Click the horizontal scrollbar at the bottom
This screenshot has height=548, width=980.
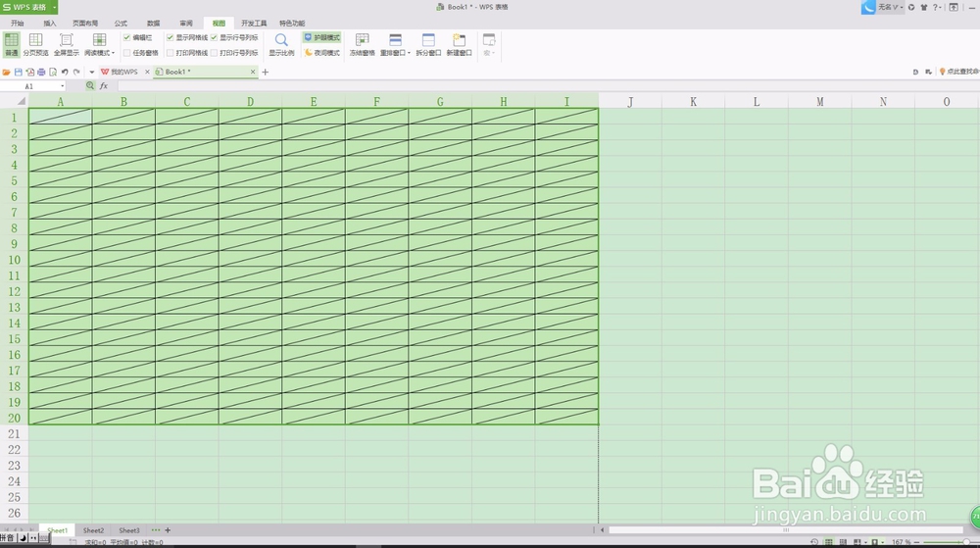786,530
